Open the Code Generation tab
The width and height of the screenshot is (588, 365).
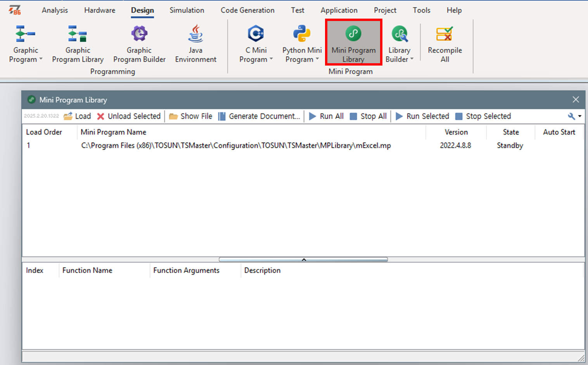[x=247, y=10]
